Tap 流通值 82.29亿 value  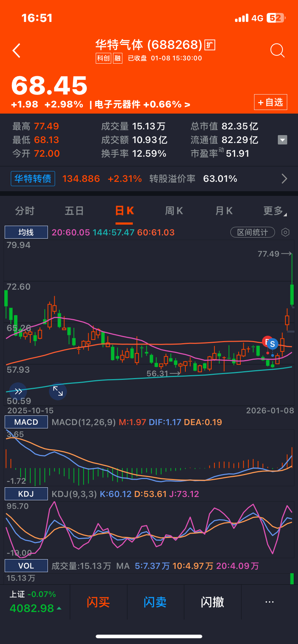tap(240, 140)
